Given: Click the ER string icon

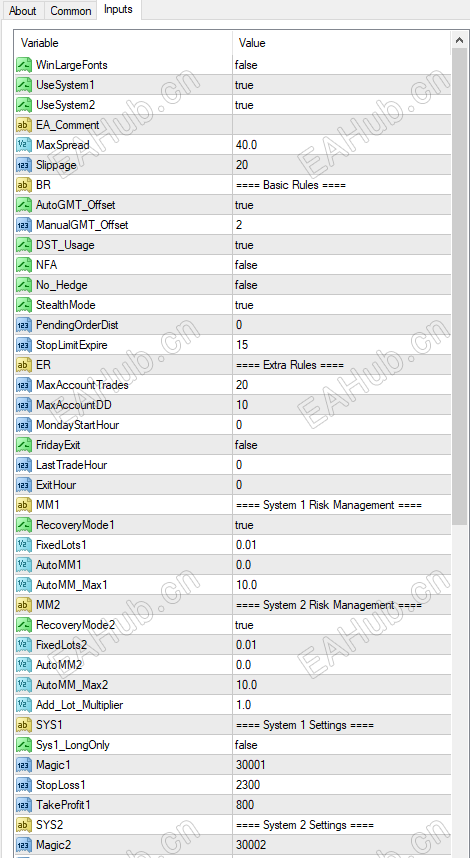Looking at the screenshot, I should (x=24, y=365).
